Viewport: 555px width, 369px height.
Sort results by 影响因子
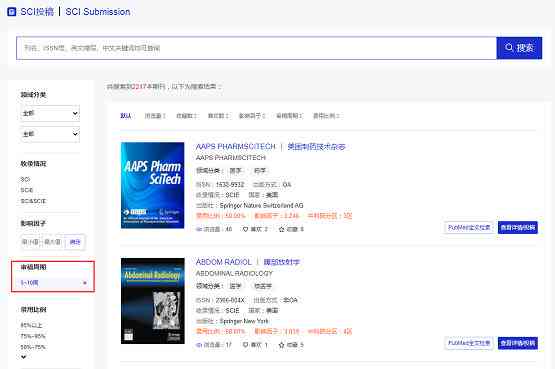click(x=252, y=116)
